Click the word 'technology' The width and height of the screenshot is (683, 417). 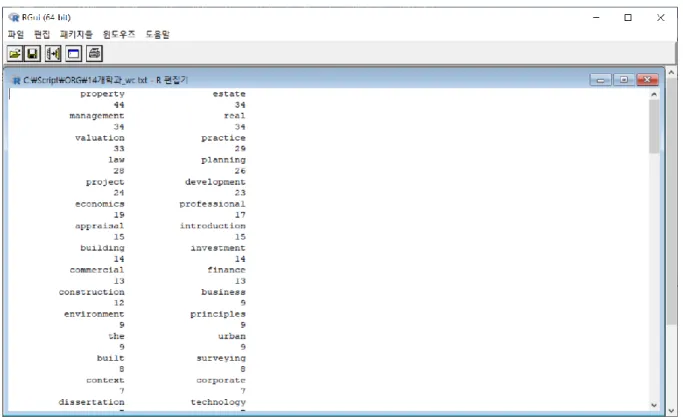click(218, 402)
